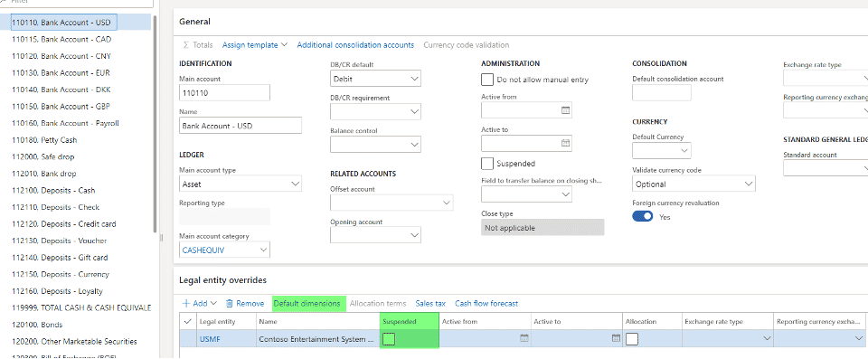
Task: Turn off Foreign currency revaluation toggle
Action: pyautogui.click(x=643, y=217)
